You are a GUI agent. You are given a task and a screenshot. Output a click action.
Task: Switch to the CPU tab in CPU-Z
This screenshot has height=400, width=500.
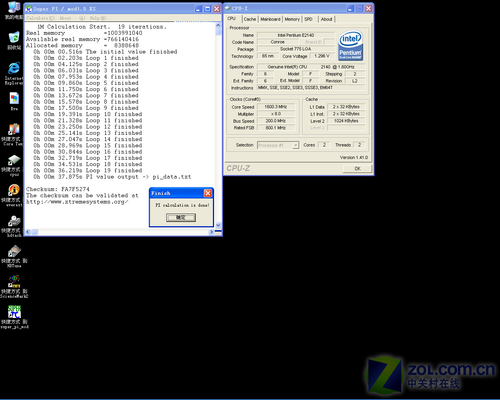tap(232, 19)
